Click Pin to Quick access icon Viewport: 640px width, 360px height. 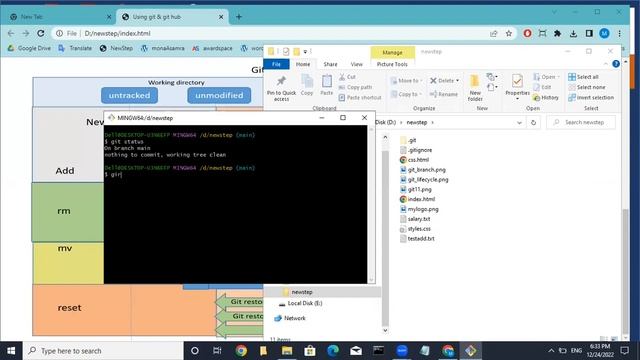[281, 88]
